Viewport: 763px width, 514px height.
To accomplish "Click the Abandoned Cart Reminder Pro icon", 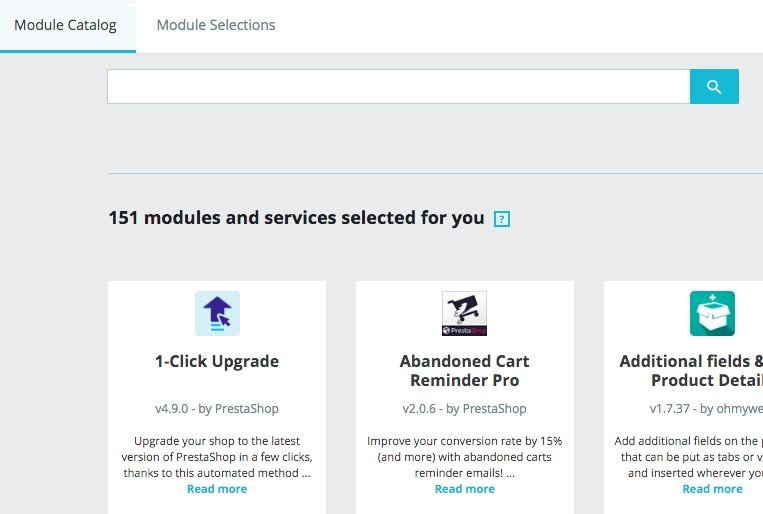I will [x=464, y=313].
